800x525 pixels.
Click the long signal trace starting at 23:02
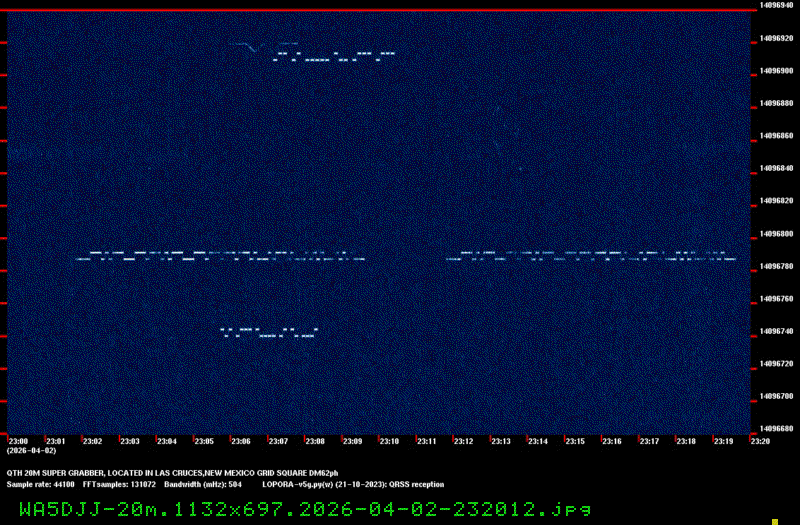[220, 256]
